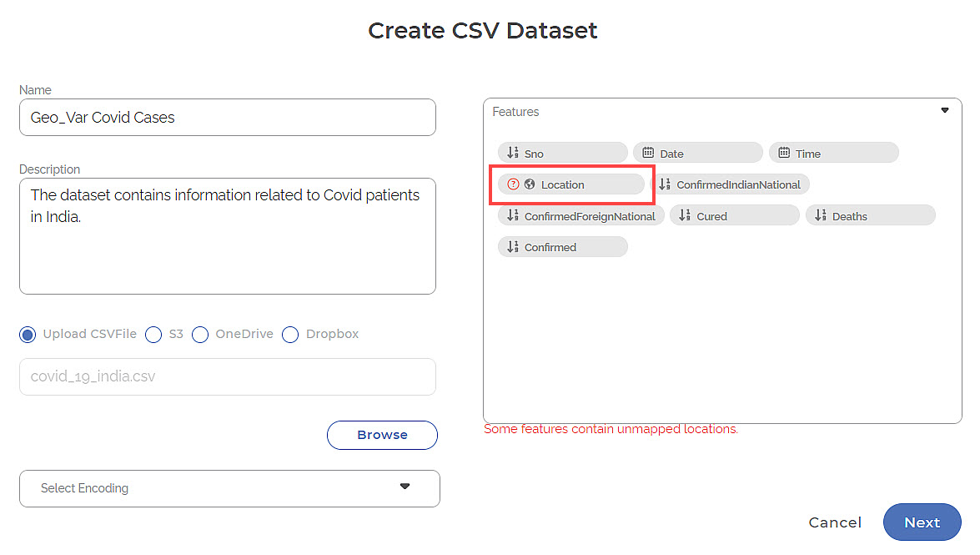
Task: Choose OneDrive as the file source
Action: (x=200, y=334)
